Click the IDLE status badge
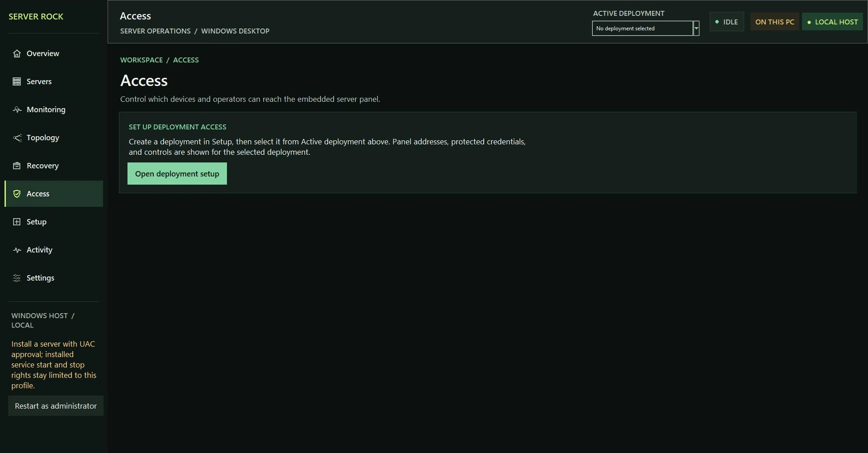Viewport: 868px width, 453px height. (726, 22)
